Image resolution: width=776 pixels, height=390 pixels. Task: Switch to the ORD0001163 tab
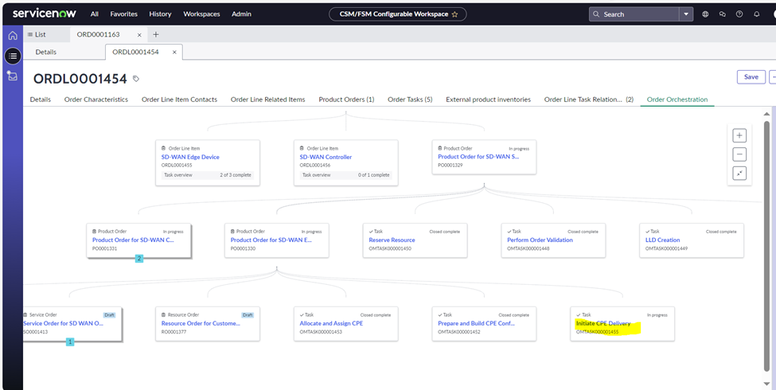click(x=98, y=35)
